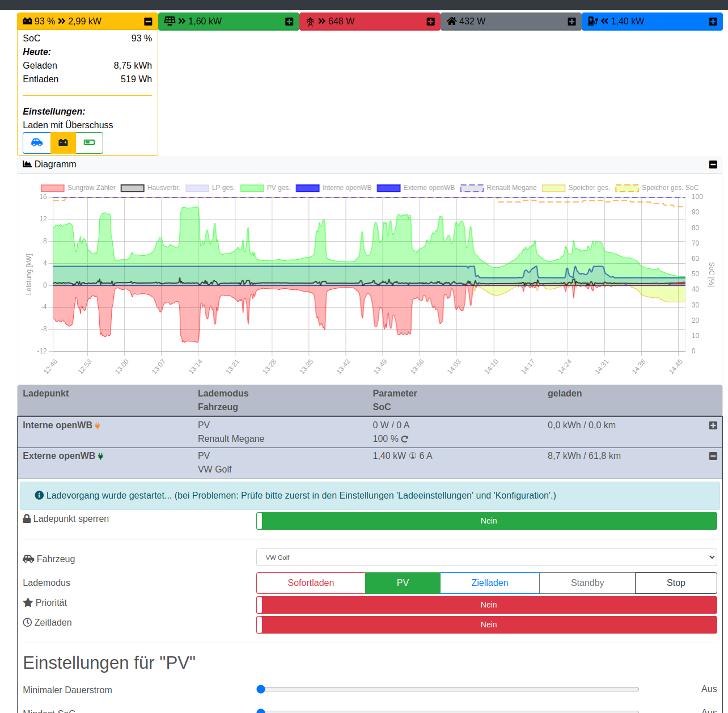Select Sofortladen charge mode
The height and width of the screenshot is (713, 728).
coord(311,583)
